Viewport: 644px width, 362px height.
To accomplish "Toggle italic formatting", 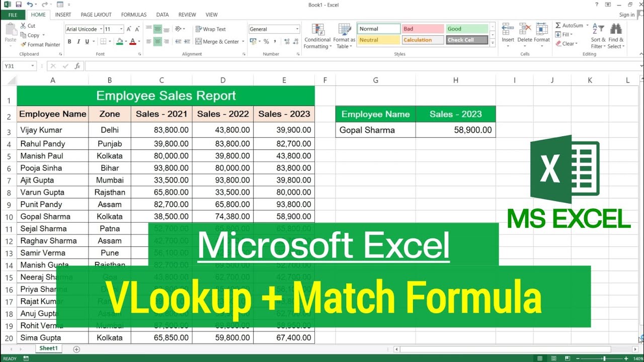I will (x=78, y=42).
